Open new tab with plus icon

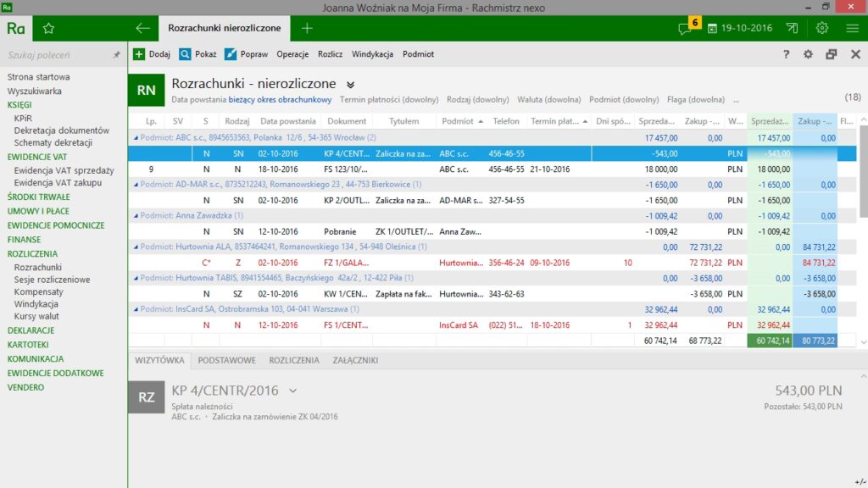[x=307, y=28]
